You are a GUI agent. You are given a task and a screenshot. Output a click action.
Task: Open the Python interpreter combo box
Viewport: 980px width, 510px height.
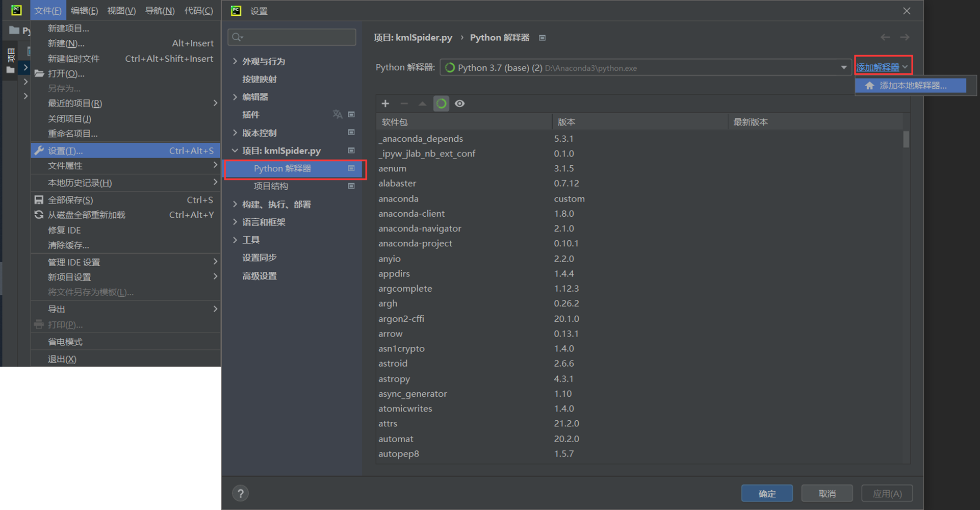pyautogui.click(x=646, y=67)
